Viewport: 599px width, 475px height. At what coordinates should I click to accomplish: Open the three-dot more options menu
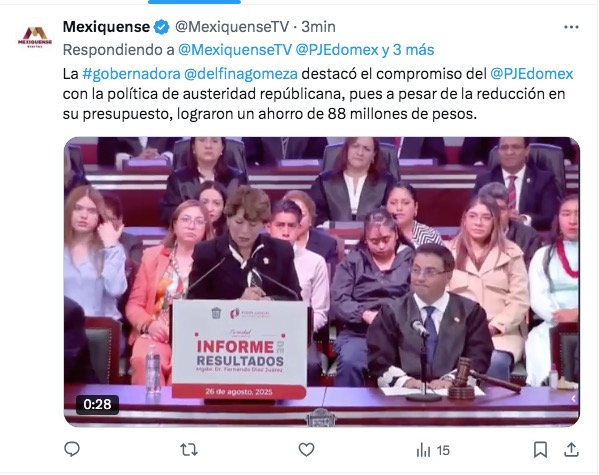pos(571,27)
